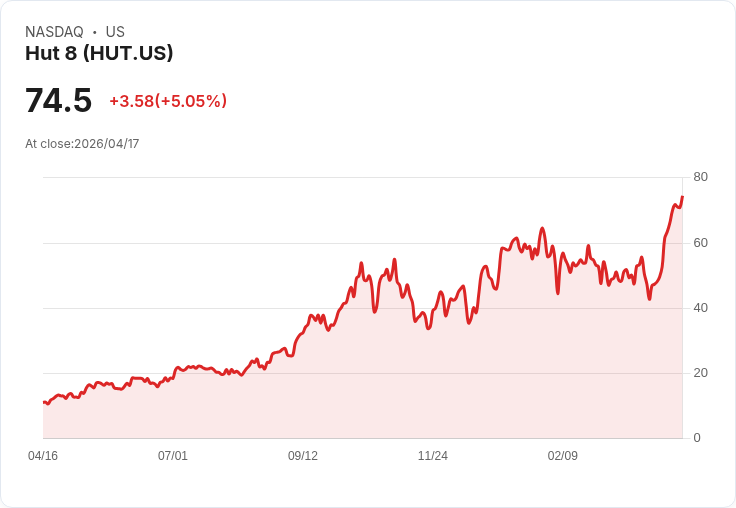Select the +3.58(+5.05%) price change text
Image resolution: width=736 pixels, height=508 pixels.
(168, 101)
